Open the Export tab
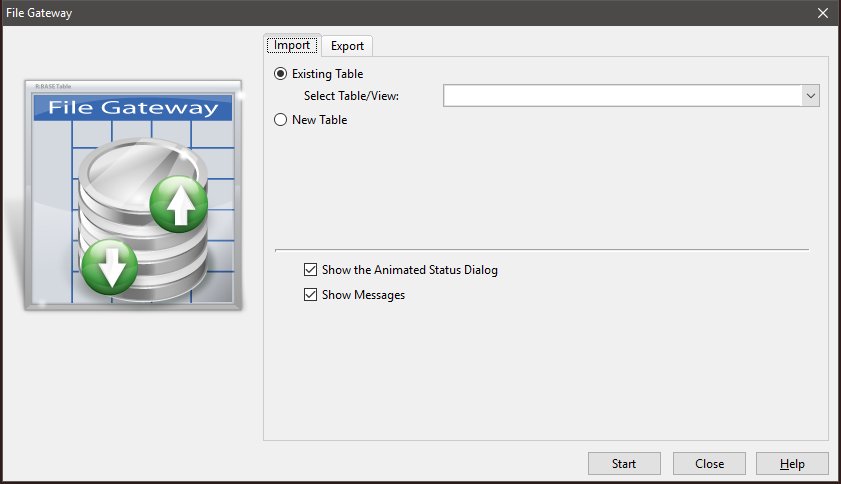 [348, 46]
